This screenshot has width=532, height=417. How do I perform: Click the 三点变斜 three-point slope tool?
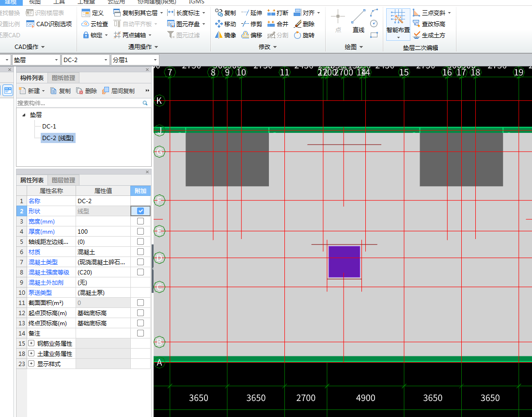pyautogui.click(x=429, y=13)
